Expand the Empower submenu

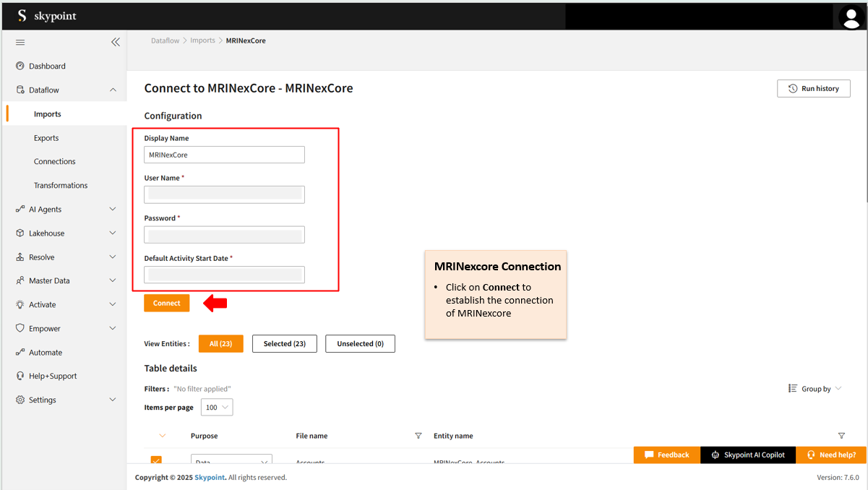[113, 328]
